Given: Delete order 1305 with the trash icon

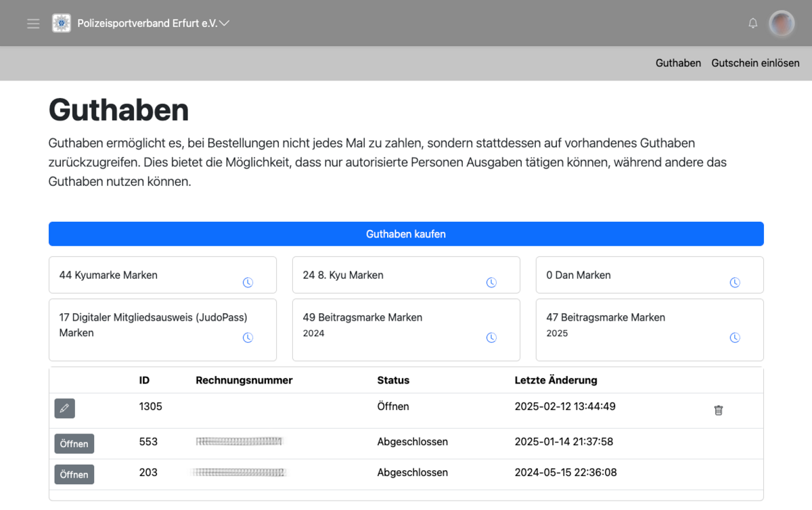Looking at the screenshot, I should (x=719, y=411).
